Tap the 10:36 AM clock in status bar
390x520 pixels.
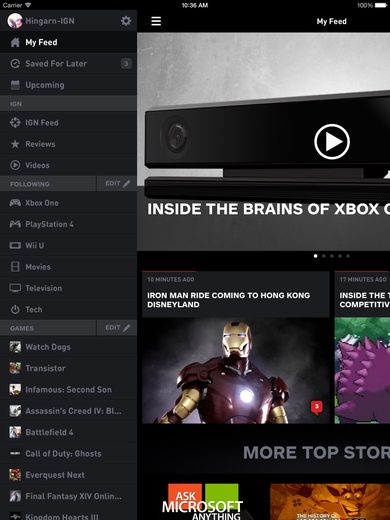(195, 5)
